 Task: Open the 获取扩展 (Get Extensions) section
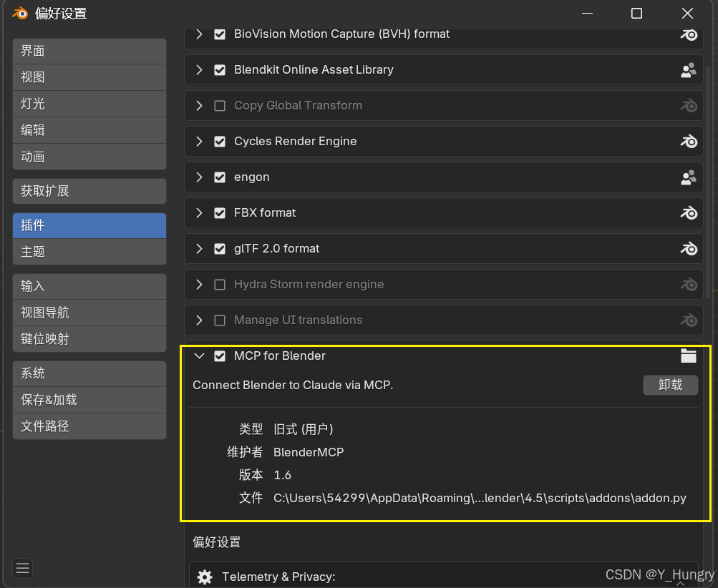click(89, 191)
